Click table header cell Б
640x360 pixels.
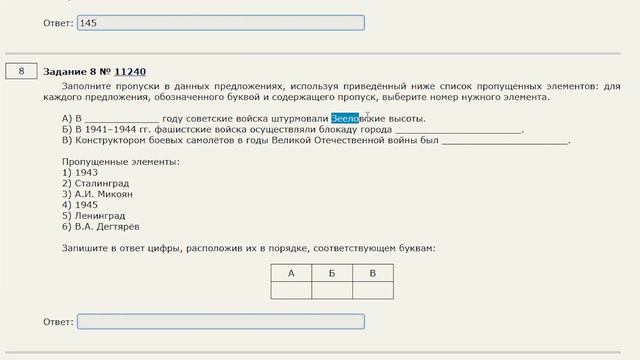(332, 273)
